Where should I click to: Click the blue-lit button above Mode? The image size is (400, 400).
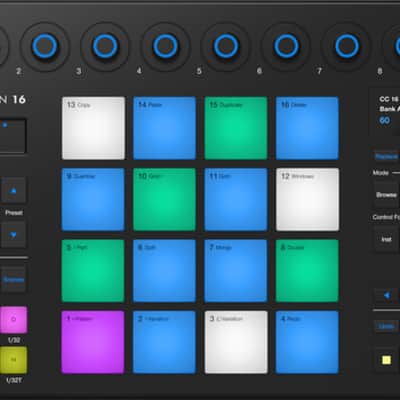tap(386, 156)
